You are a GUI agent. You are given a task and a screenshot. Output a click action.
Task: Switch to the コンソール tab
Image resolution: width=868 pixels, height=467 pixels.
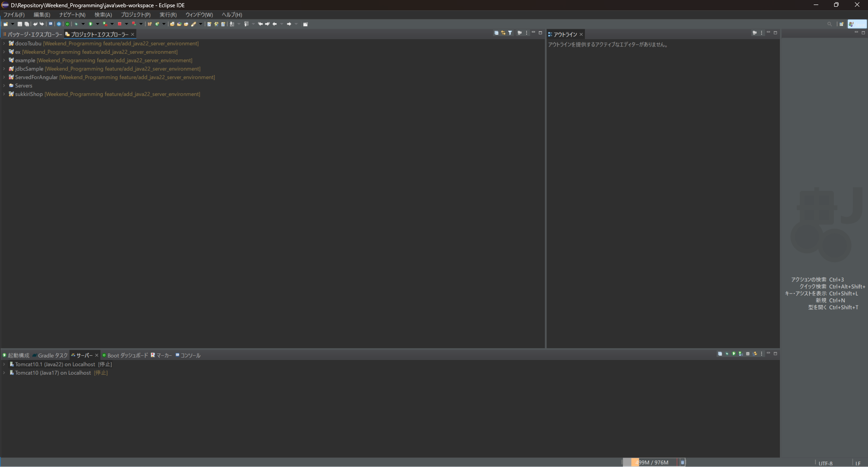coord(188,355)
